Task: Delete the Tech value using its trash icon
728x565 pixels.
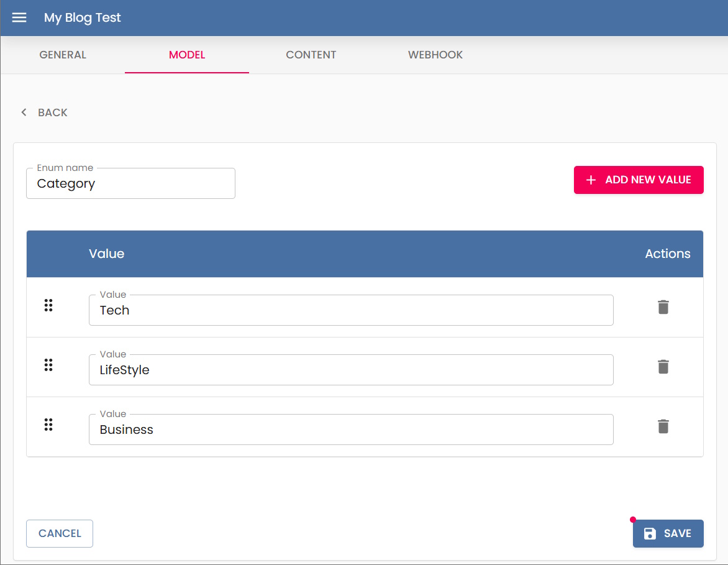Action: [x=663, y=306]
